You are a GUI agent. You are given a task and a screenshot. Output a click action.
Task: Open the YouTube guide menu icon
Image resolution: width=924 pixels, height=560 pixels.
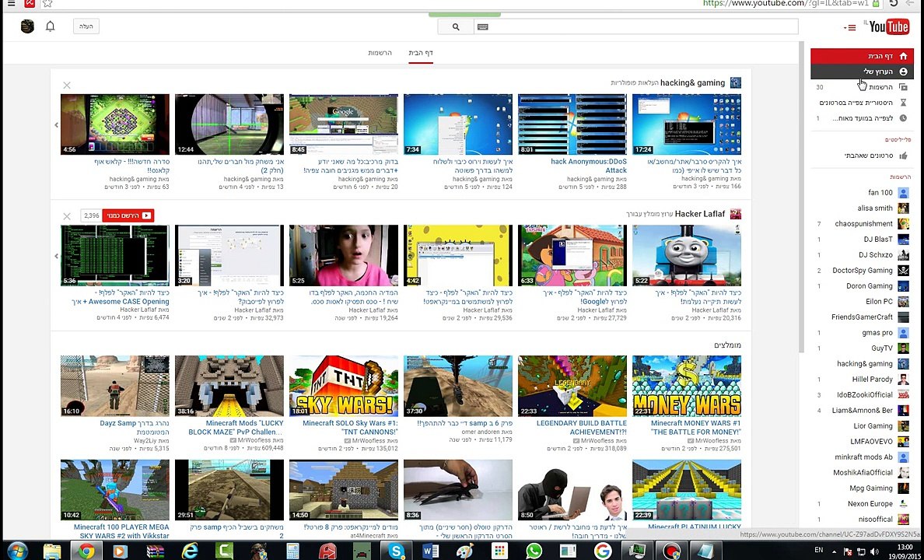pyautogui.click(x=850, y=28)
